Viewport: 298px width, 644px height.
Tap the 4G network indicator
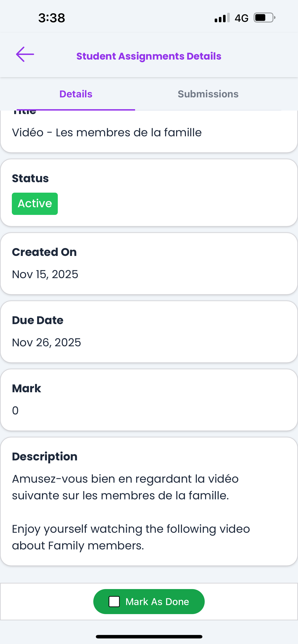[241, 18]
